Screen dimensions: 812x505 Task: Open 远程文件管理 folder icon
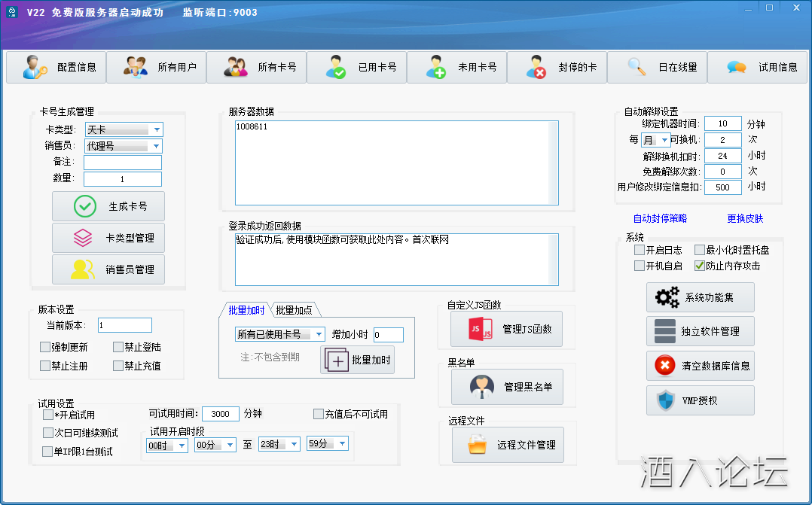click(x=478, y=445)
